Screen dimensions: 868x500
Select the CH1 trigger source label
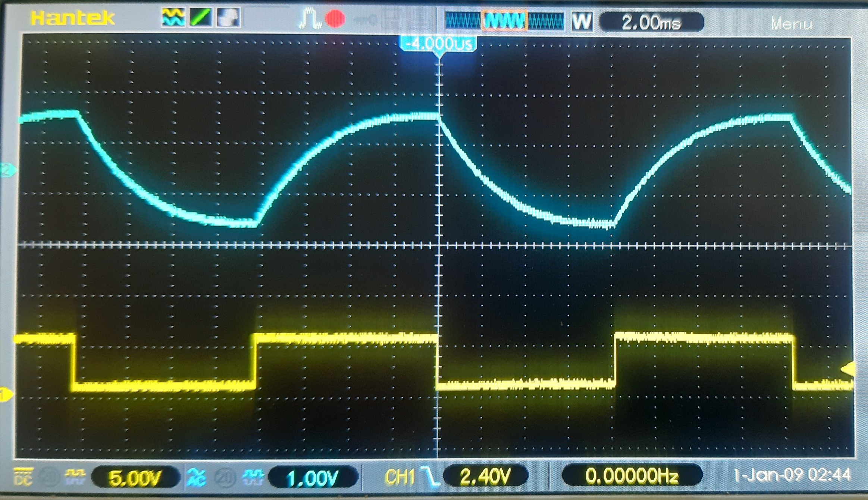399,476
